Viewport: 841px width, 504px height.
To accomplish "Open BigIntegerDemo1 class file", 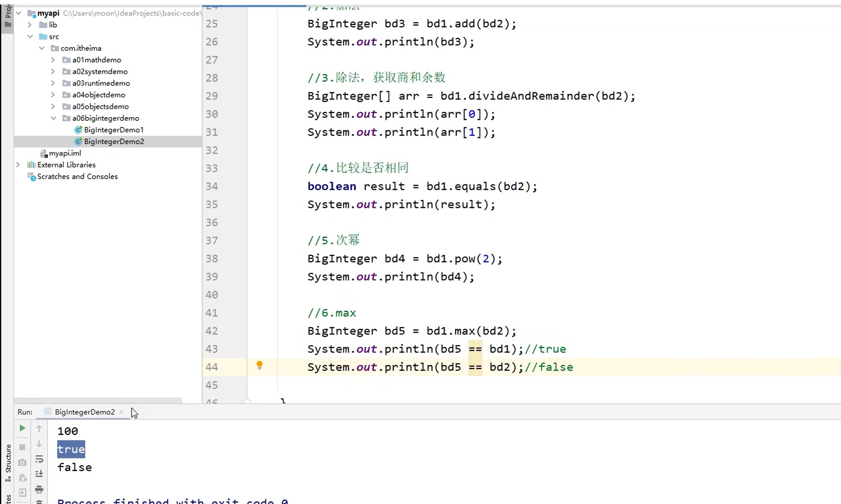I will click(x=113, y=130).
